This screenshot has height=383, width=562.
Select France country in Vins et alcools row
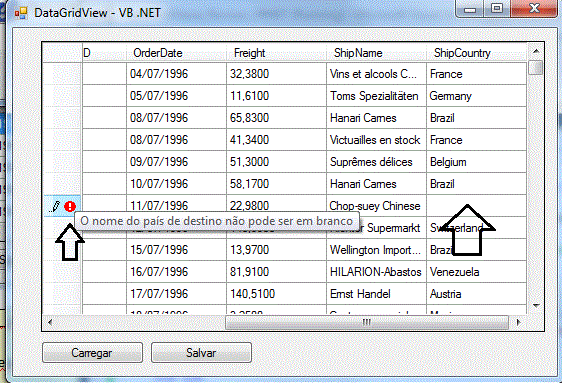coord(476,74)
